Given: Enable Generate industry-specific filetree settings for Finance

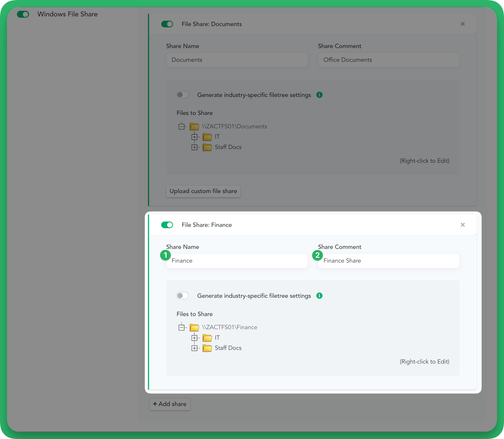Looking at the screenshot, I should tap(182, 296).
